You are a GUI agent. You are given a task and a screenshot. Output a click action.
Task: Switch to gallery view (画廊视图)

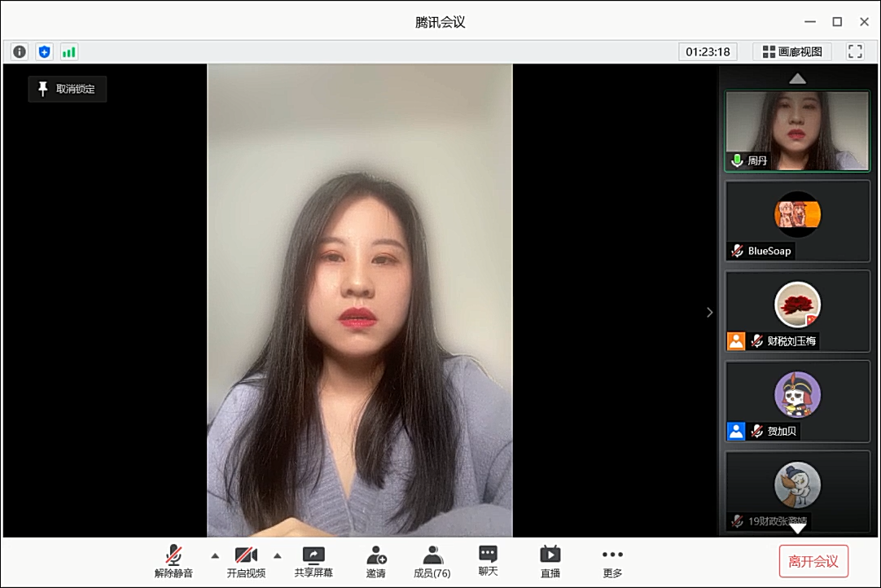[x=792, y=51]
